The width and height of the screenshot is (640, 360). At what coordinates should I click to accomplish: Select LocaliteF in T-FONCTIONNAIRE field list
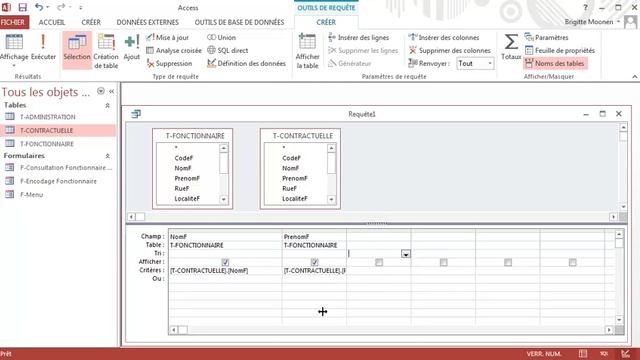[187, 199]
